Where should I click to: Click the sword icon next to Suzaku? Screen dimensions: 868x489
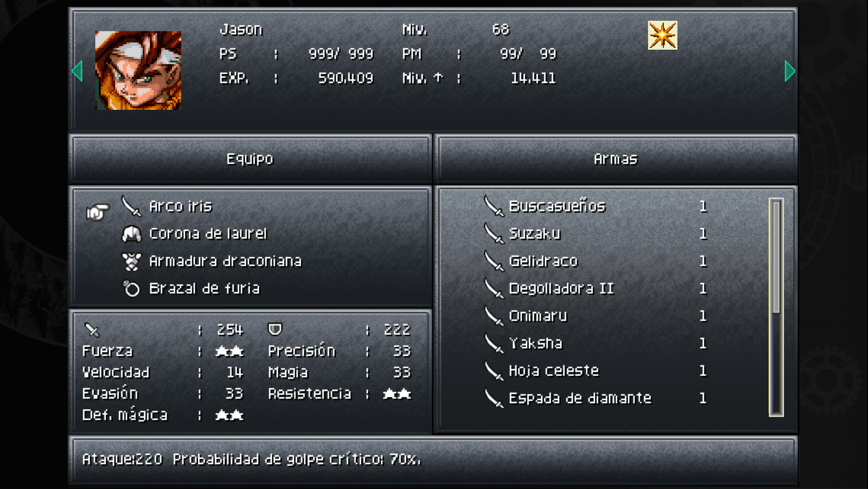[x=494, y=233]
